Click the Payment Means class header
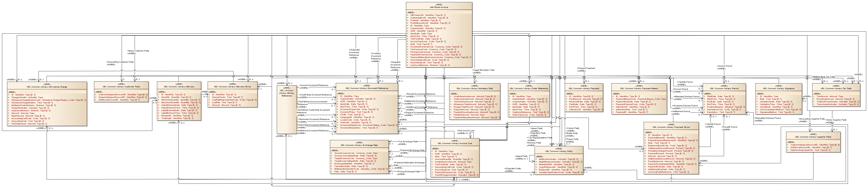This screenshot has width=868, height=188. (x=639, y=89)
